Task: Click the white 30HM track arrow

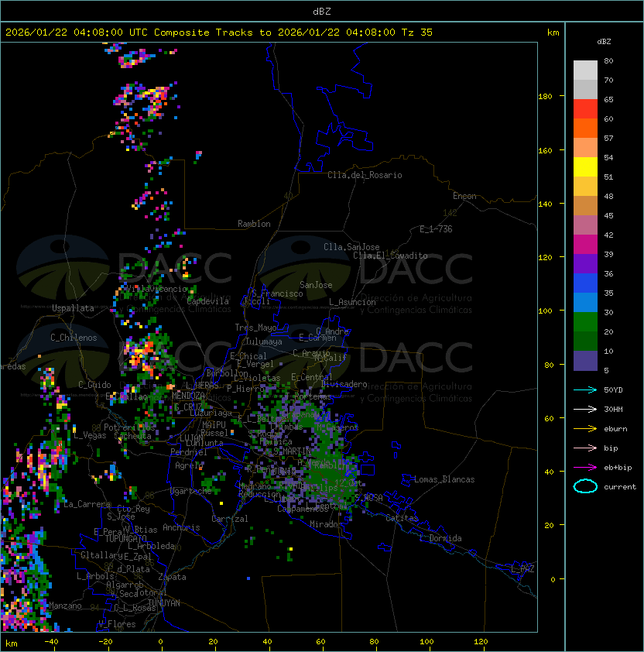Action: pyautogui.click(x=585, y=409)
